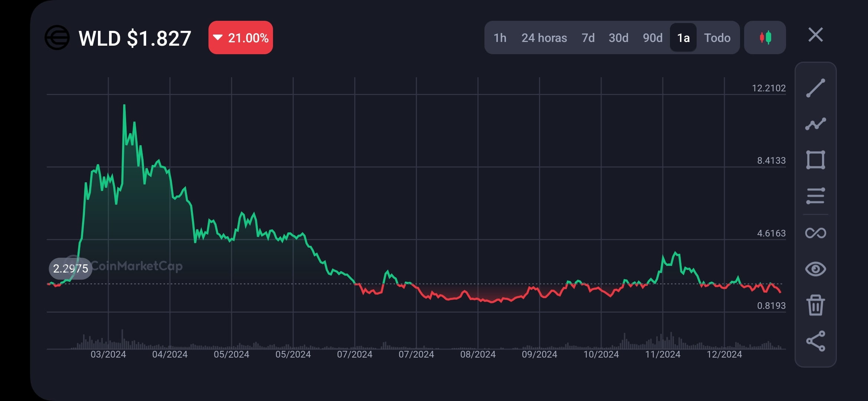Select the 1h timeframe tab
Image resolution: width=868 pixels, height=401 pixels.
500,38
